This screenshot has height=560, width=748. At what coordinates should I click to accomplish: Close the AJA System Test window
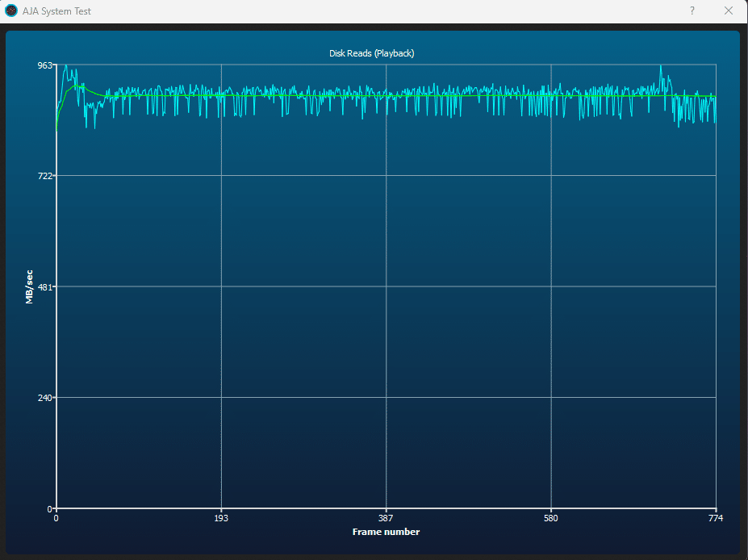729,10
